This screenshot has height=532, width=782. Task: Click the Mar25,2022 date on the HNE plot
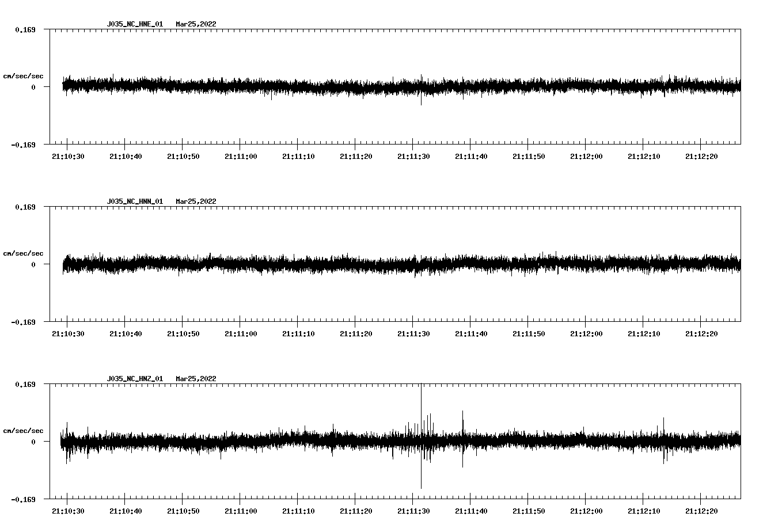tap(196, 24)
